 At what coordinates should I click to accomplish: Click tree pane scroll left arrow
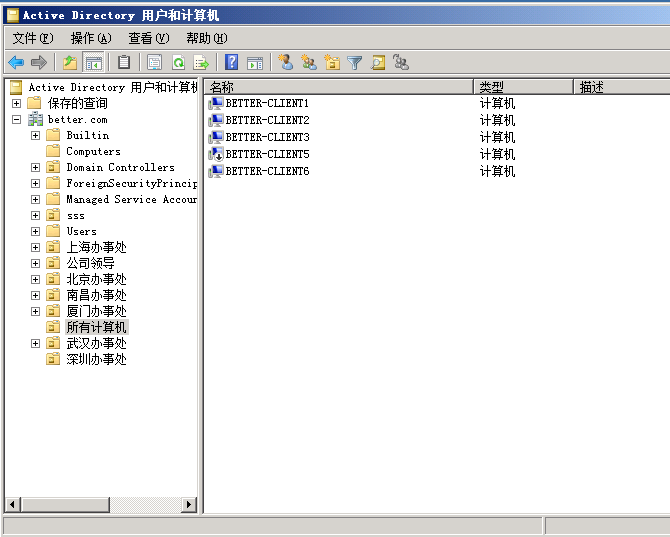click(12, 505)
